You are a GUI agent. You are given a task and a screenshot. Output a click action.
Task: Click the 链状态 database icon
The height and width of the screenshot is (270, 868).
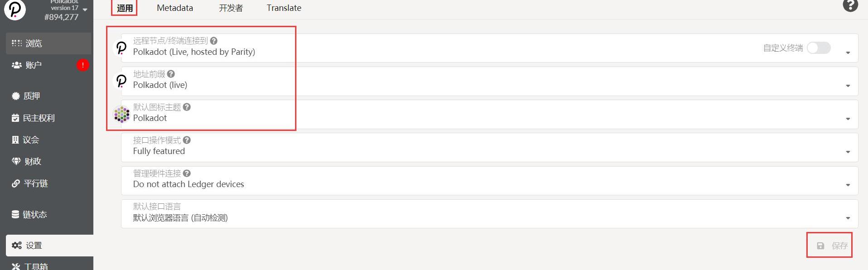16,214
